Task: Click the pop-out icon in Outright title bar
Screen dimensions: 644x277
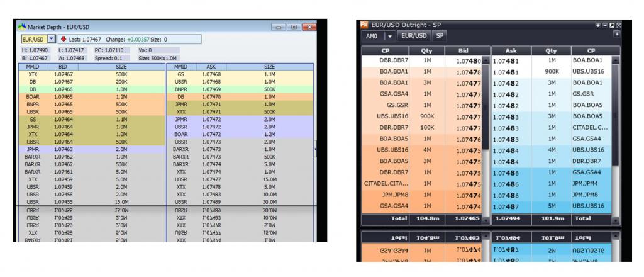Action: tap(611, 25)
